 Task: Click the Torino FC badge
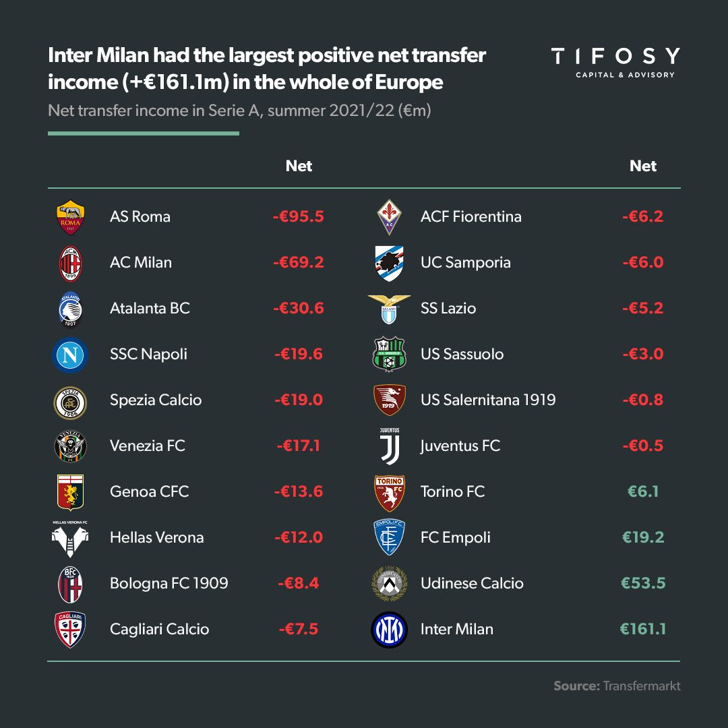click(x=390, y=492)
